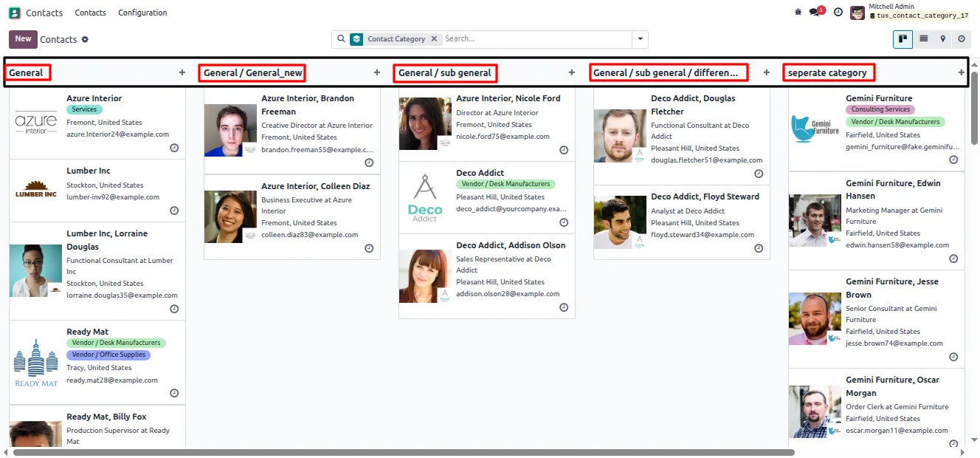The image size is (980, 458).
Task: Click the Contacts breadcrumb title
Action: (x=58, y=39)
